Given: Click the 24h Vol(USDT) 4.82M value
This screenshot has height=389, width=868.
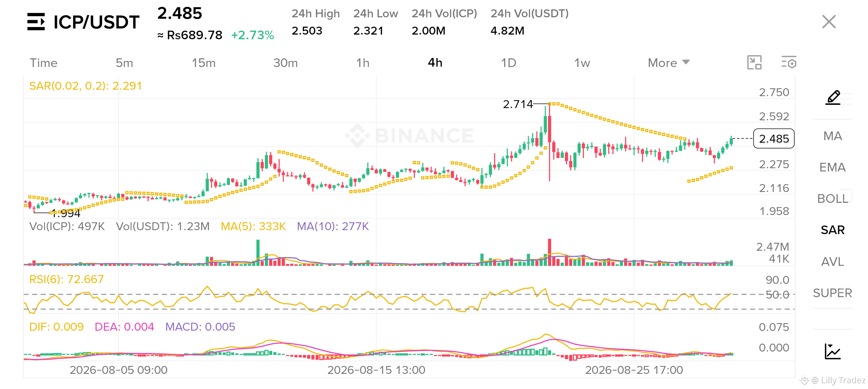Looking at the screenshot, I should click(508, 31).
